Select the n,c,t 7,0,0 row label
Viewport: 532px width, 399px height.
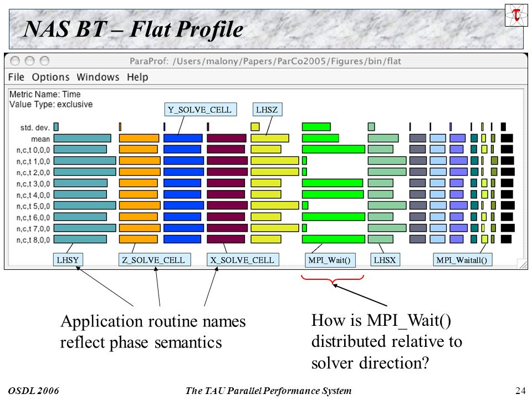pyautogui.click(x=33, y=228)
